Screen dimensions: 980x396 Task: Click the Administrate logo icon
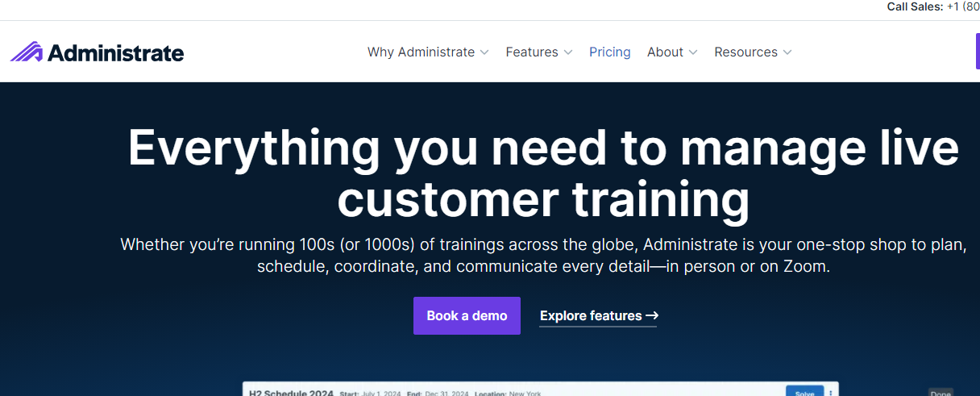pos(27,52)
